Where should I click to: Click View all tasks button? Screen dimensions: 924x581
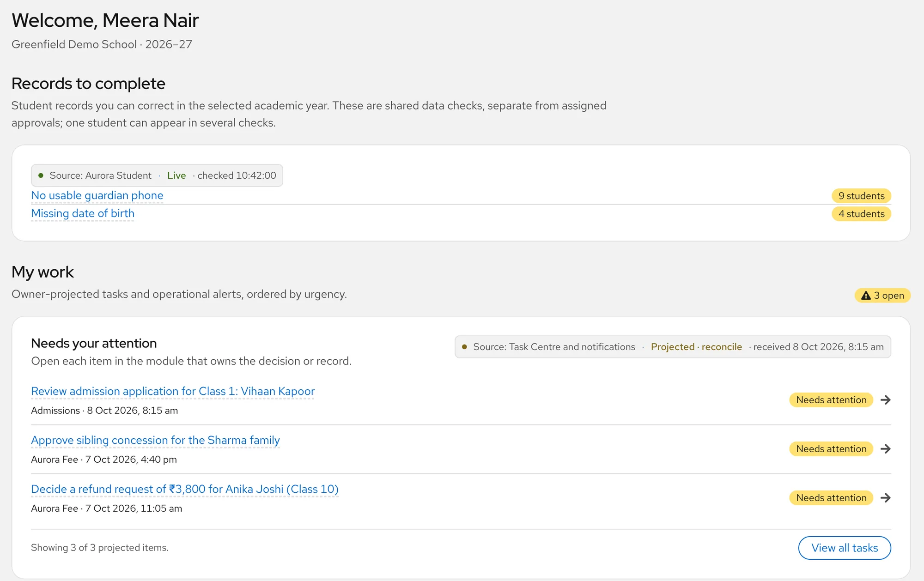[x=845, y=548]
